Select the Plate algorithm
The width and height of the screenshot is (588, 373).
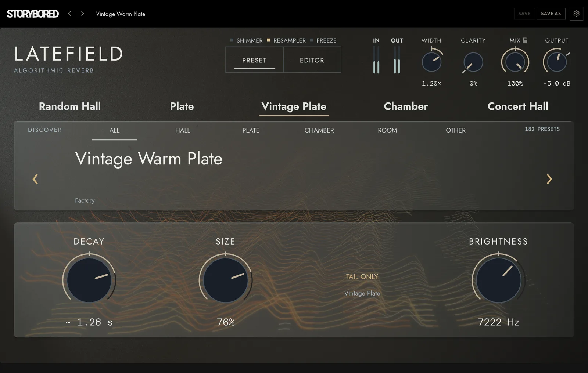point(182,106)
